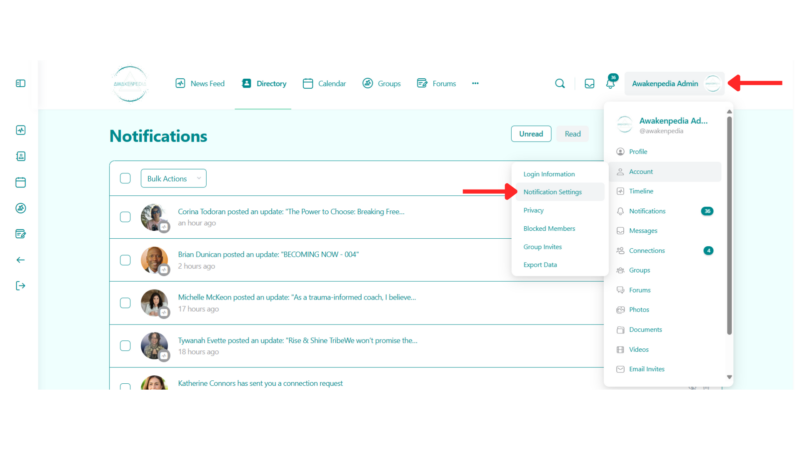Toggle the left sidebar panel icon
This screenshot has width=800, height=450.
click(x=20, y=83)
